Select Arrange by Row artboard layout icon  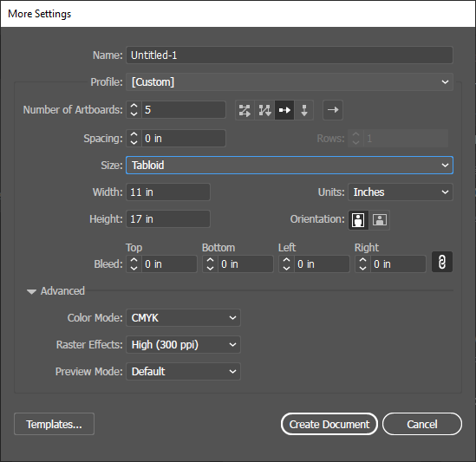pos(284,110)
